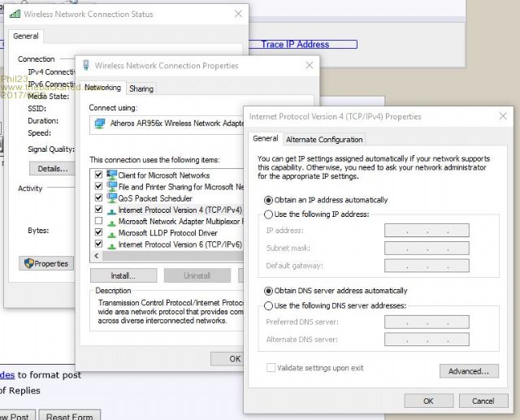Screen dimensions: 520x420
Task: Select the Internet Protocol Version 4 item icon
Action: point(111,210)
